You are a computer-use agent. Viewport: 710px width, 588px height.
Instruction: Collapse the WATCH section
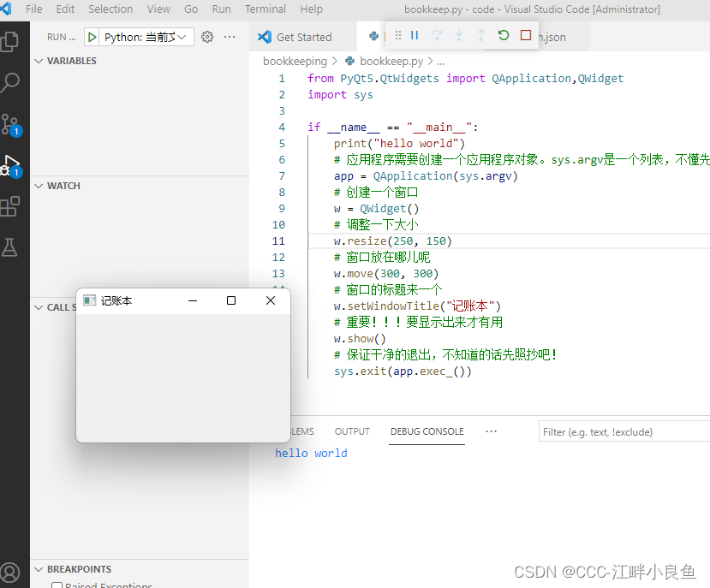(x=39, y=186)
